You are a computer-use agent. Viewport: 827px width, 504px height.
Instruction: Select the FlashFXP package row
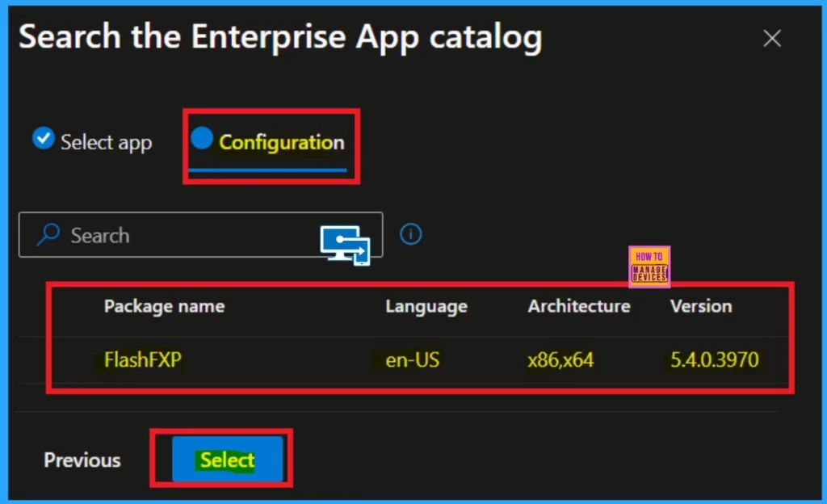coord(404,360)
